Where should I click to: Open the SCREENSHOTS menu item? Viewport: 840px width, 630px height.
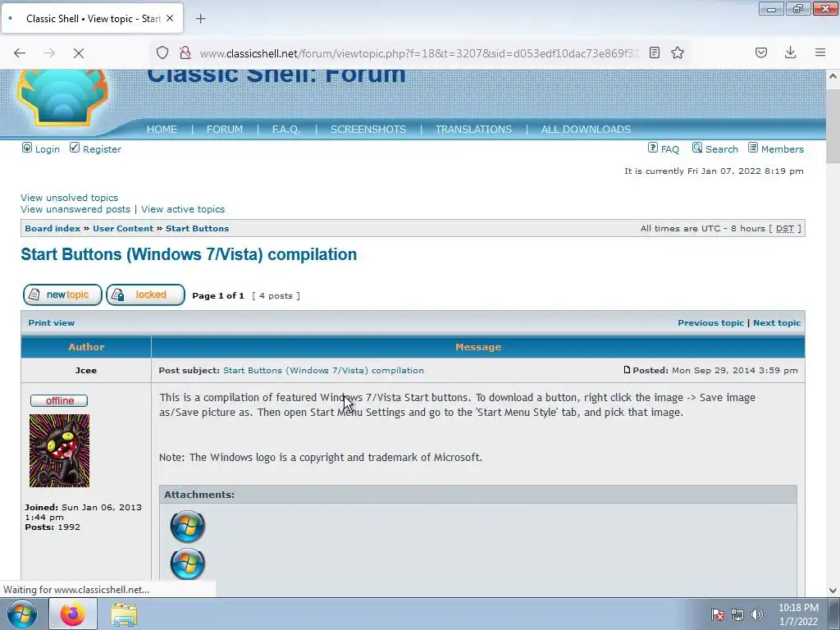point(368,129)
